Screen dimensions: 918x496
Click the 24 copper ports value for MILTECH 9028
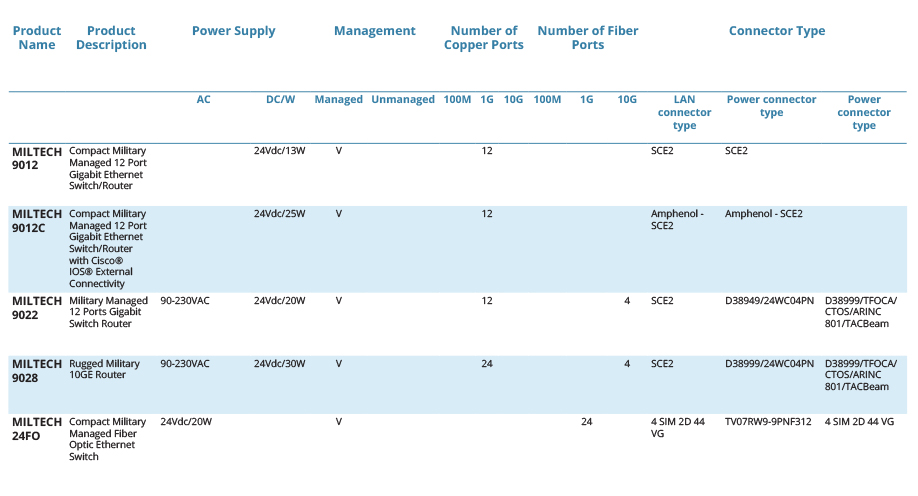click(487, 364)
